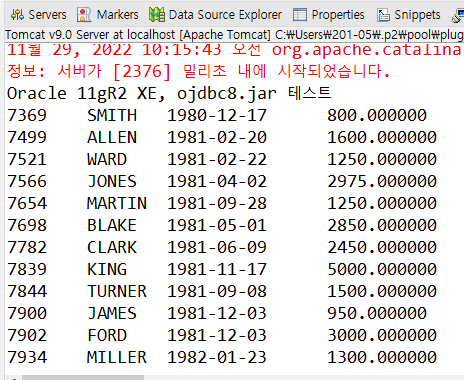464x380 pixels.
Task: Click the name BLAKE
Action: pos(112,225)
